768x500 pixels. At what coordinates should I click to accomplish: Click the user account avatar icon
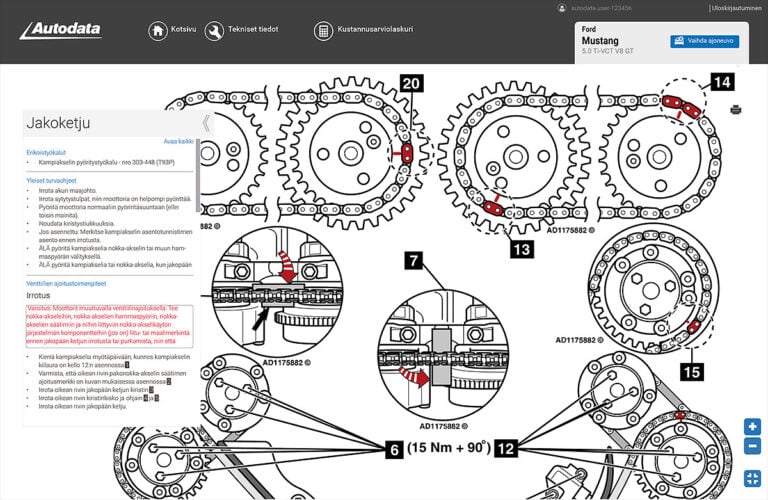pos(562,8)
